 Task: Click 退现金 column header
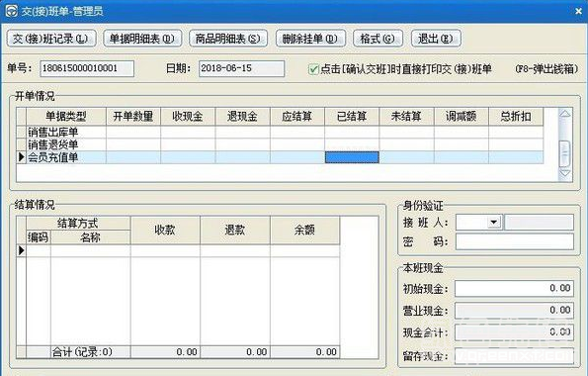click(242, 117)
